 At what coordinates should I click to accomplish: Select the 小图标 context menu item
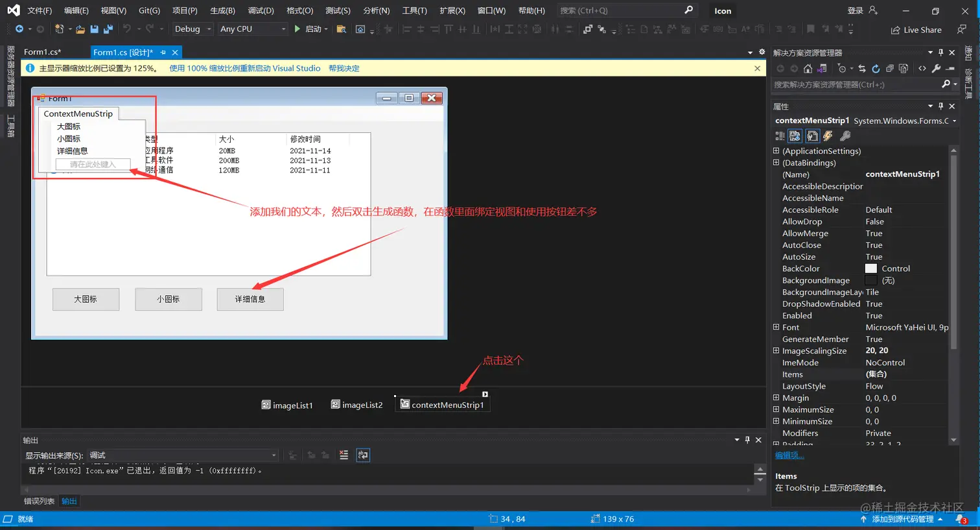coord(69,139)
